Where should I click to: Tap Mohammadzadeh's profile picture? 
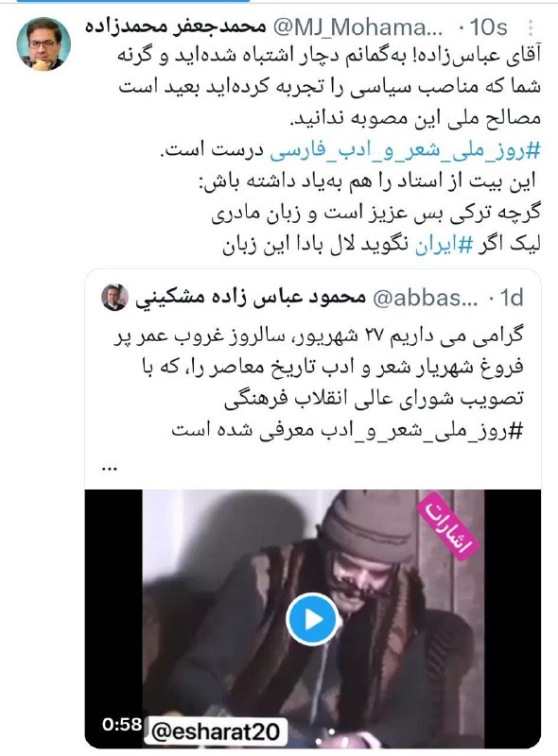coord(44,43)
